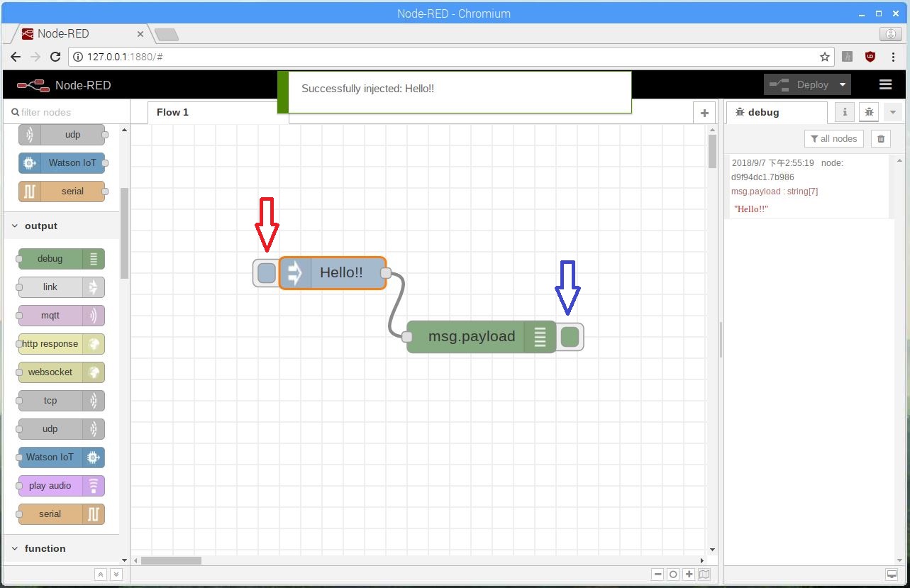Expand all palette categories button
The width and height of the screenshot is (910, 588).
coord(116,575)
